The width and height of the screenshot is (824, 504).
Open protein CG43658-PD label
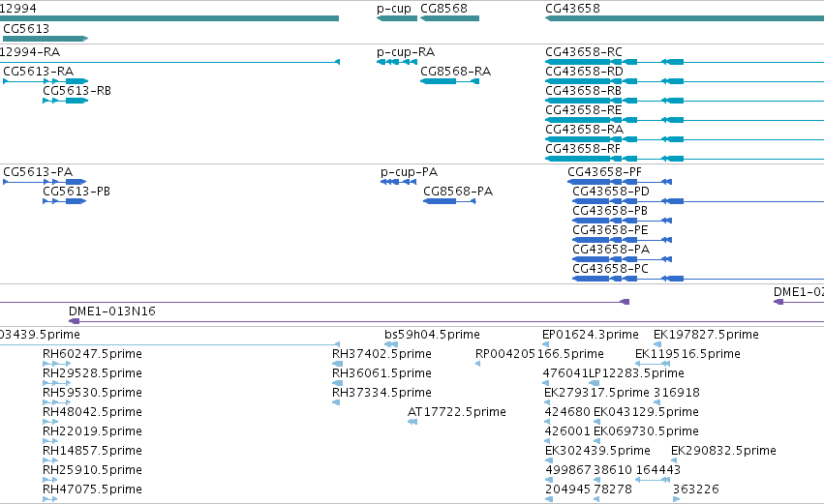pyautogui.click(x=611, y=192)
